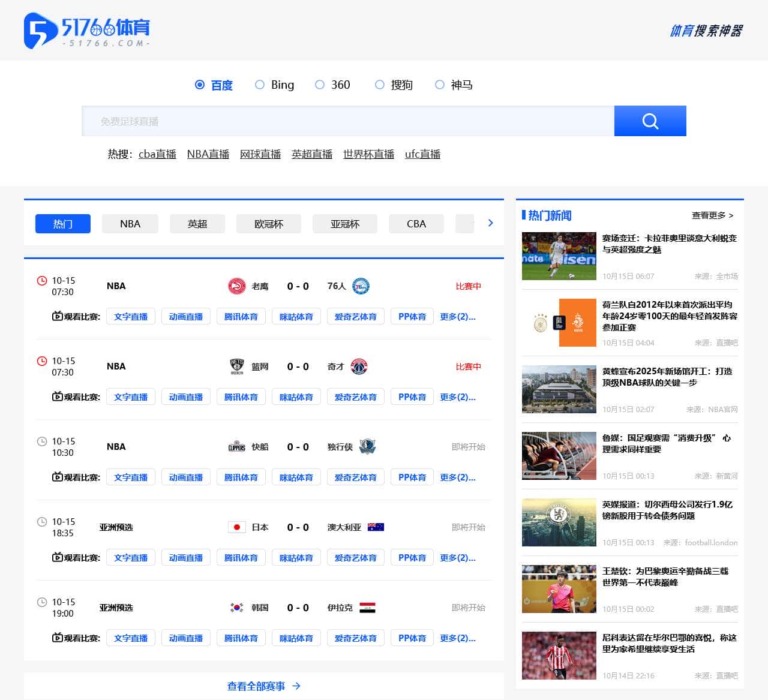Click the NBA直播 hot search link
Viewport: 768px width, 700px height.
click(x=208, y=154)
